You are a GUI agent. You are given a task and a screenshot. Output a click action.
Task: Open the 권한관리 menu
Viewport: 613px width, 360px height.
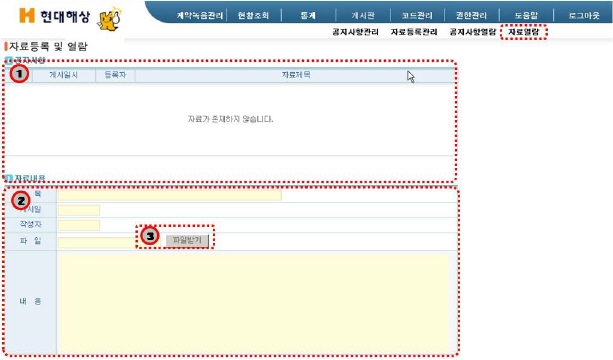[x=471, y=16]
